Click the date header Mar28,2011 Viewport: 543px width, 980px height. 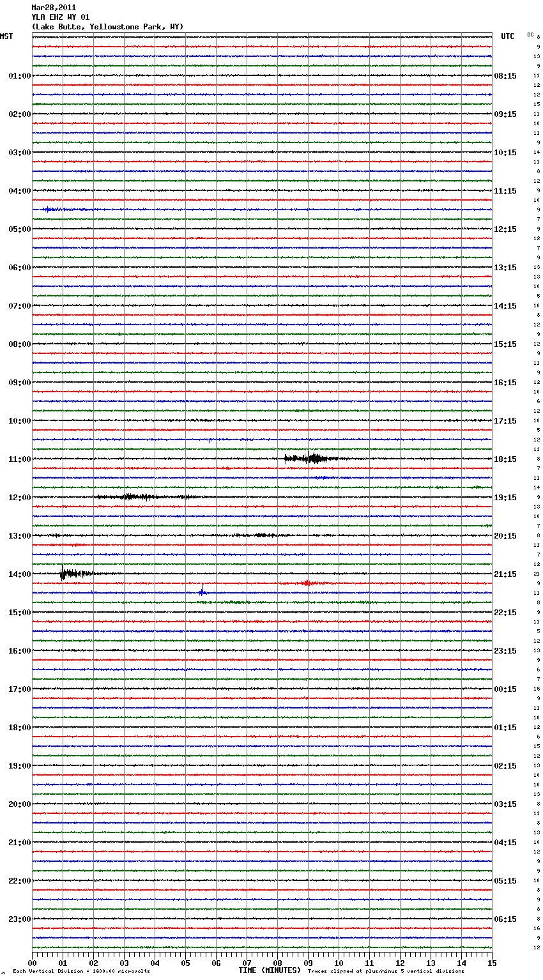54,8
